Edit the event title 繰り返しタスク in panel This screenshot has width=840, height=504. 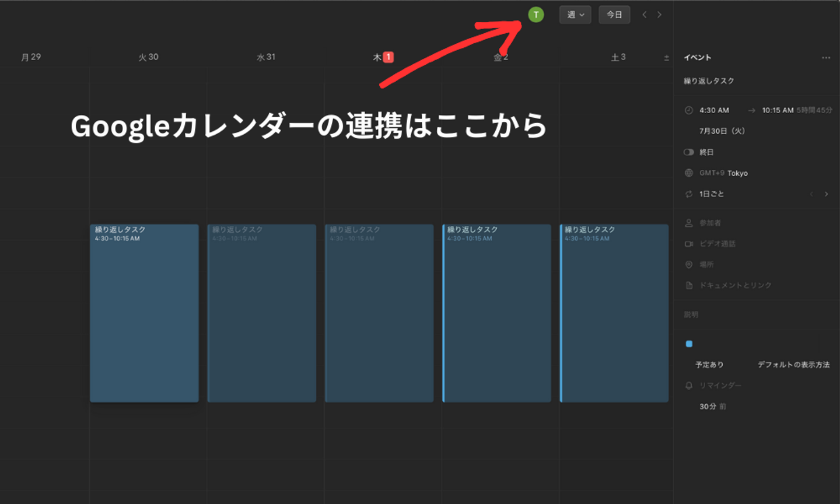click(709, 81)
